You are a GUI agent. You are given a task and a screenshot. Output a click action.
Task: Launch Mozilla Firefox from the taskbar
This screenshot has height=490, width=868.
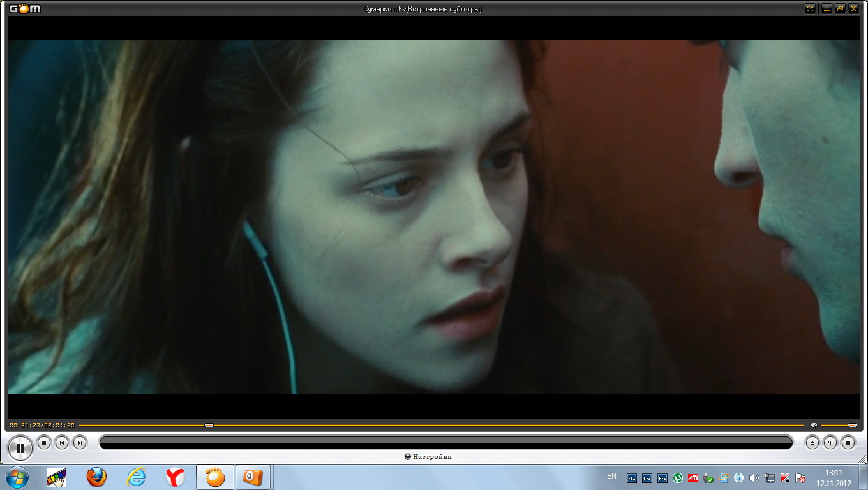coord(96,477)
